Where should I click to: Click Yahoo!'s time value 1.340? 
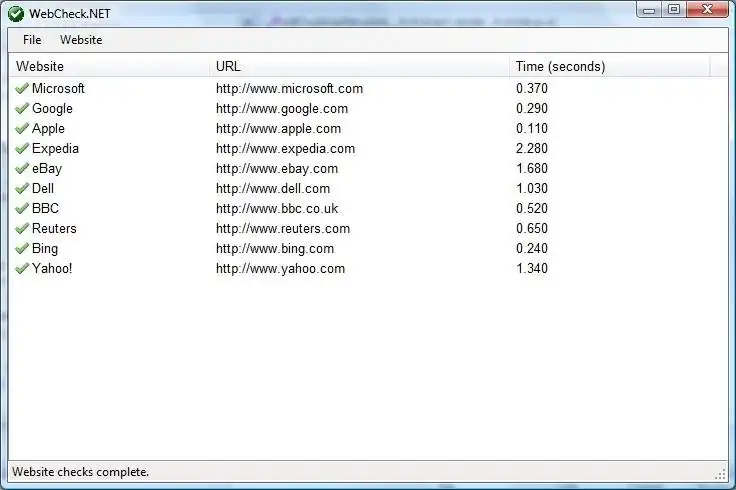[532, 268]
